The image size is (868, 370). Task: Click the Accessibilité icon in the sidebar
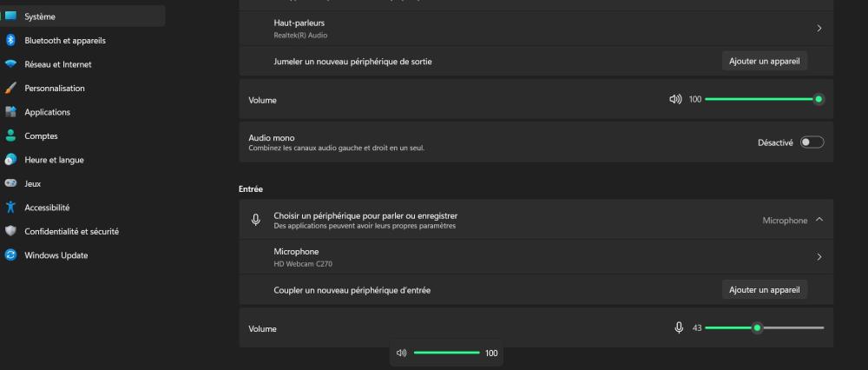click(10, 208)
